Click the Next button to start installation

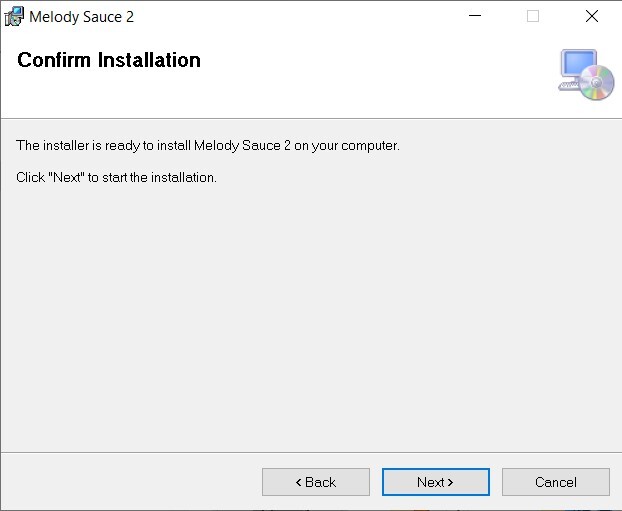(435, 482)
